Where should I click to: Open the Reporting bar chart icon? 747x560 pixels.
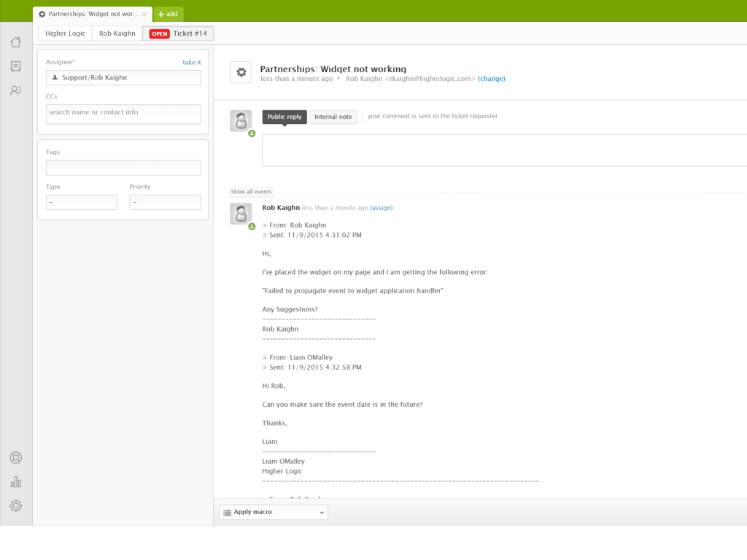point(16,482)
